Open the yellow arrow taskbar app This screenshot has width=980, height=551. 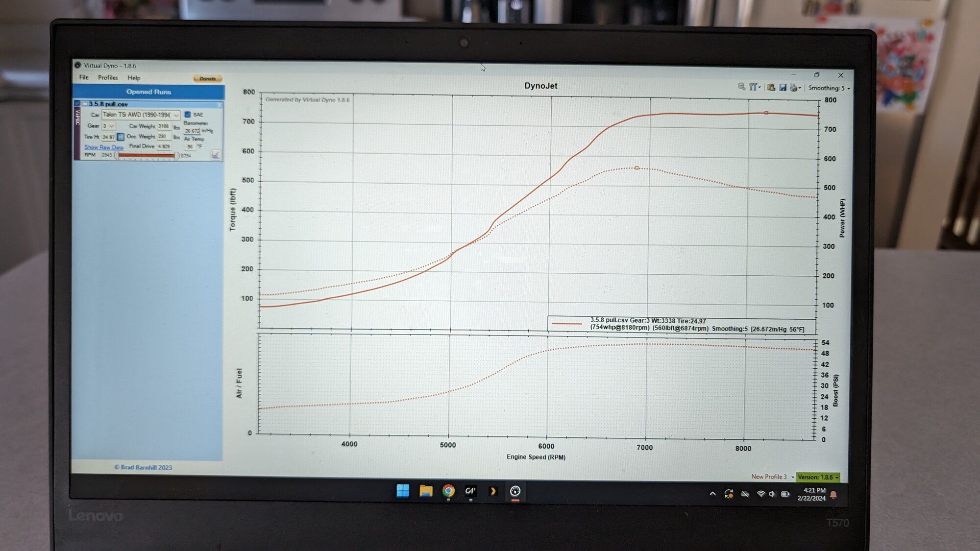tap(493, 491)
